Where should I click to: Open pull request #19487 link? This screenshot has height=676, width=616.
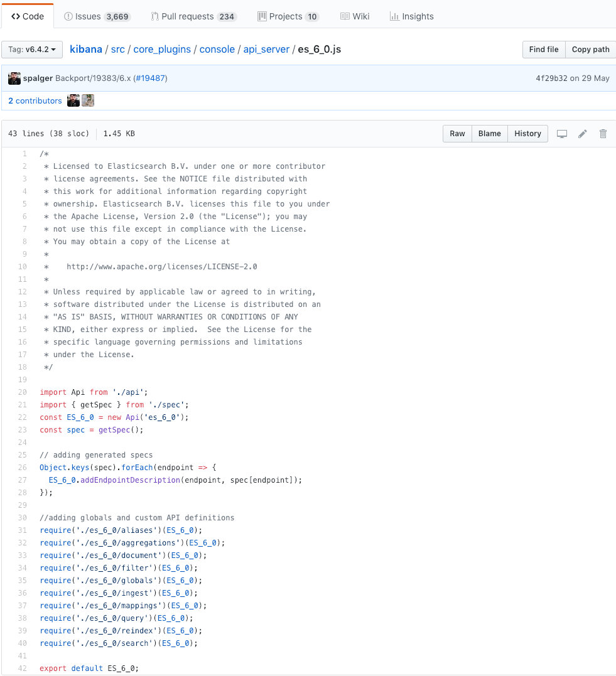[150, 78]
